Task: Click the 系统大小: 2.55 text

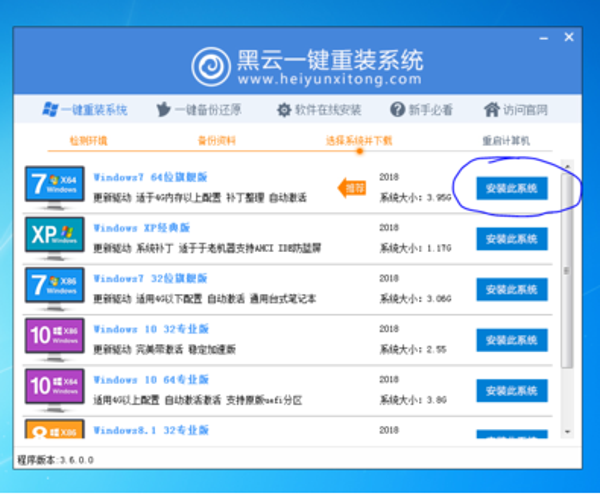Action: tap(413, 349)
